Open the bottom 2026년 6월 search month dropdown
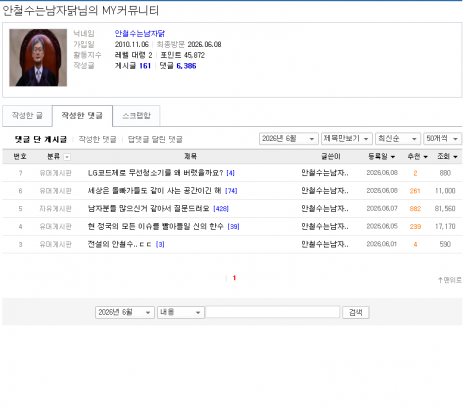 click(x=125, y=312)
